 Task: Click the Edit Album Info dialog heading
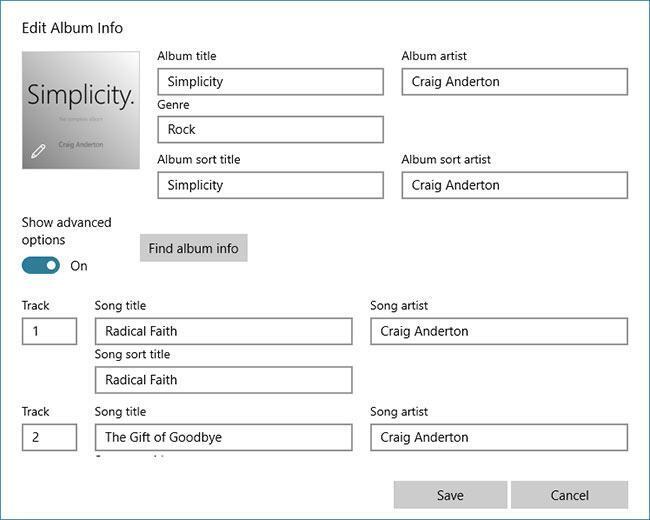(72, 28)
